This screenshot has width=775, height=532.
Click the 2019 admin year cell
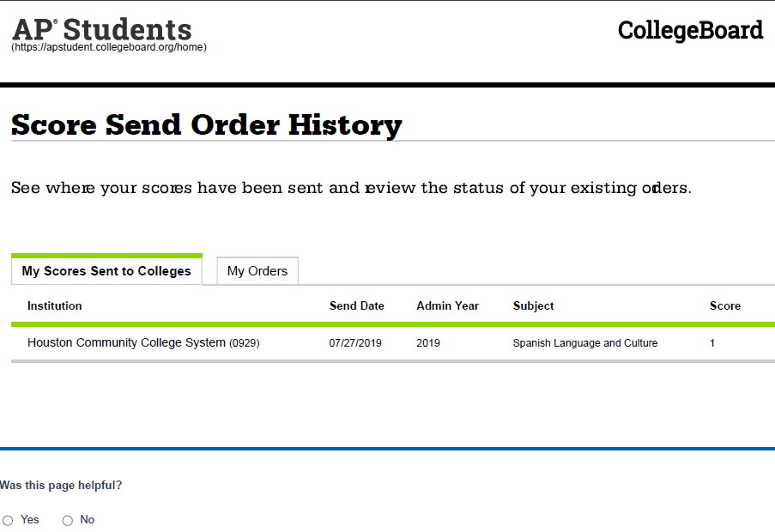pos(428,343)
